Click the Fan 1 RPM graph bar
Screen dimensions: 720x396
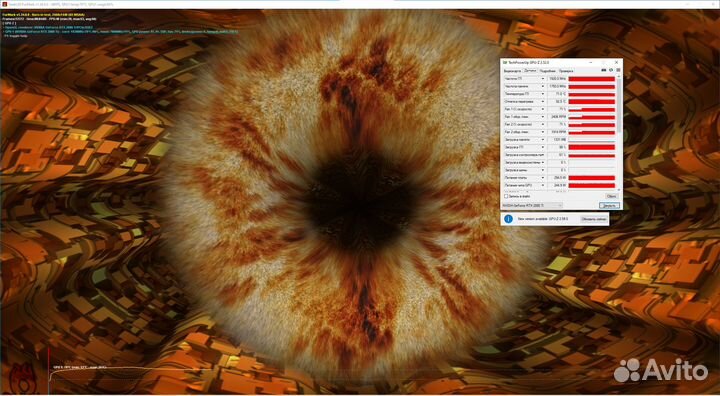click(591, 117)
